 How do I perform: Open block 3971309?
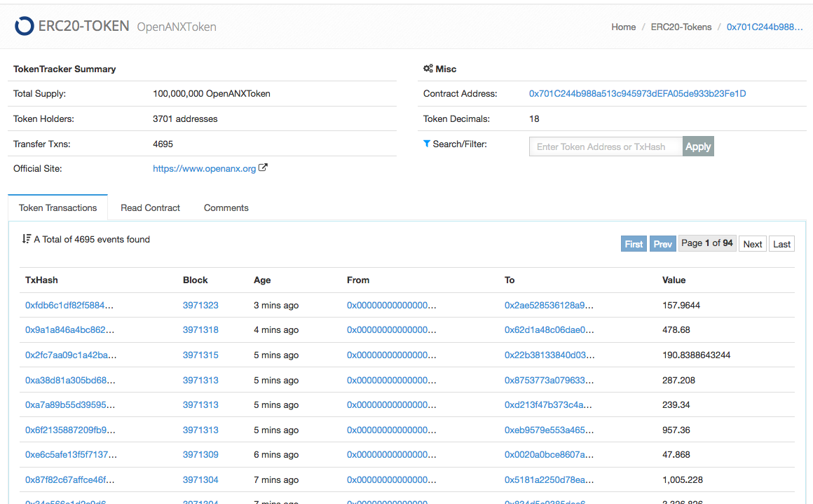(200, 455)
